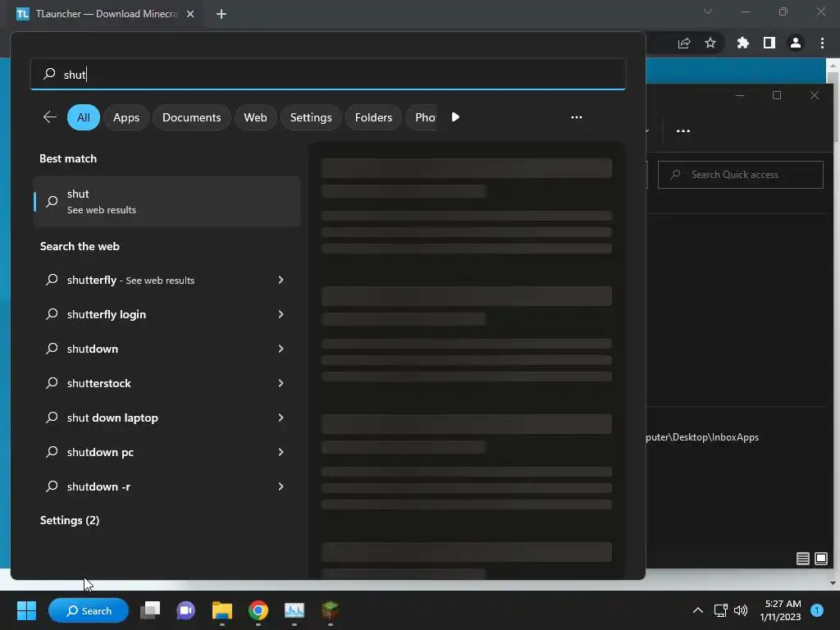Click the Best match heading
The width and height of the screenshot is (840, 630).
click(x=68, y=158)
